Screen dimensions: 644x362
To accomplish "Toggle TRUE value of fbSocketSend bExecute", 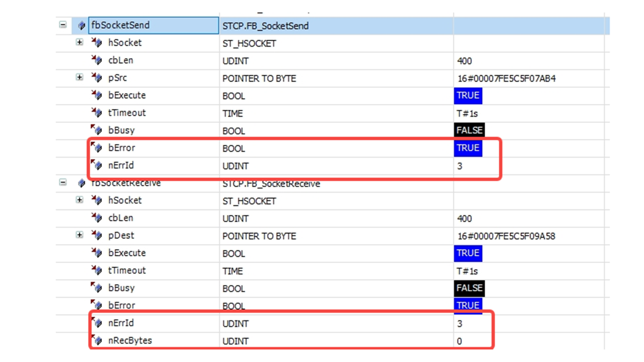I will pyautogui.click(x=468, y=96).
